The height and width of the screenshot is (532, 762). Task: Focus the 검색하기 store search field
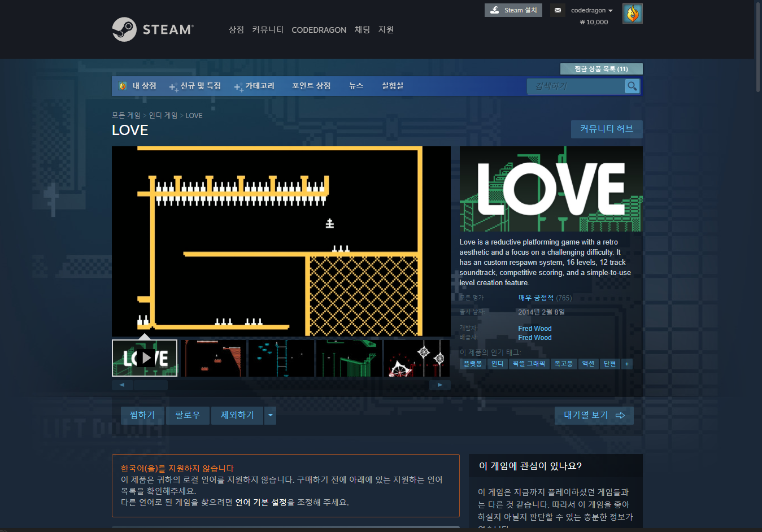coord(576,86)
